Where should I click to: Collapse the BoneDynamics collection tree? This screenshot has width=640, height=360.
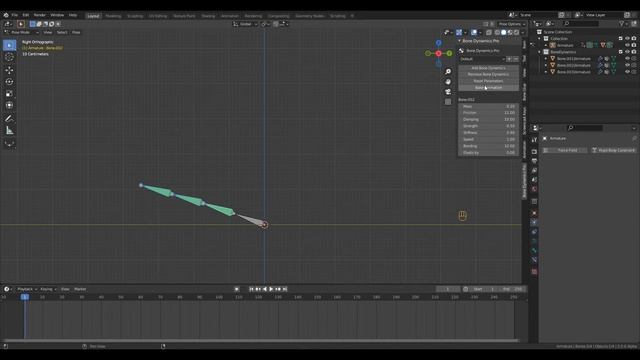click(x=540, y=52)
